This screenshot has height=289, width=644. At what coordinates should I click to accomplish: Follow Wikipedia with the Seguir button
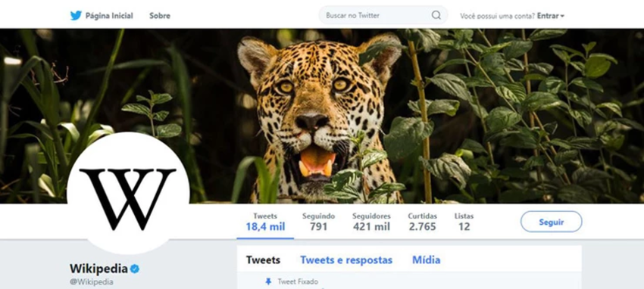551,222
